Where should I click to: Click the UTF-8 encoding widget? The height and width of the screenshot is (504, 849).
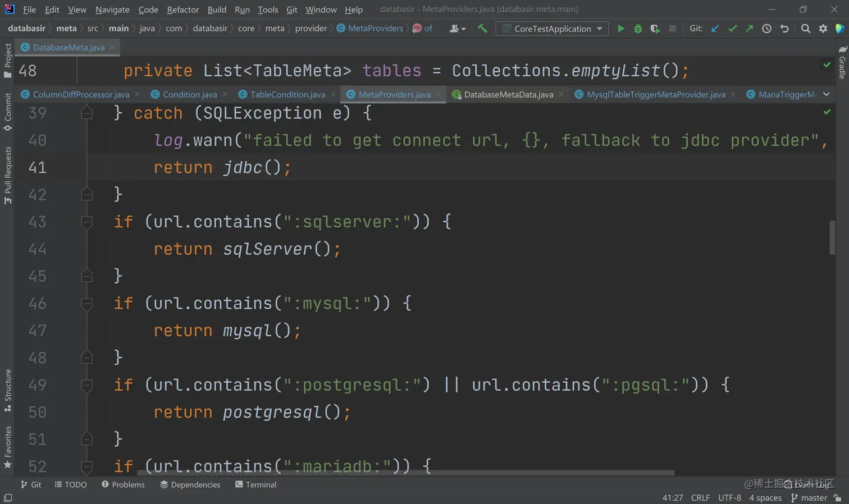(729, 498)
